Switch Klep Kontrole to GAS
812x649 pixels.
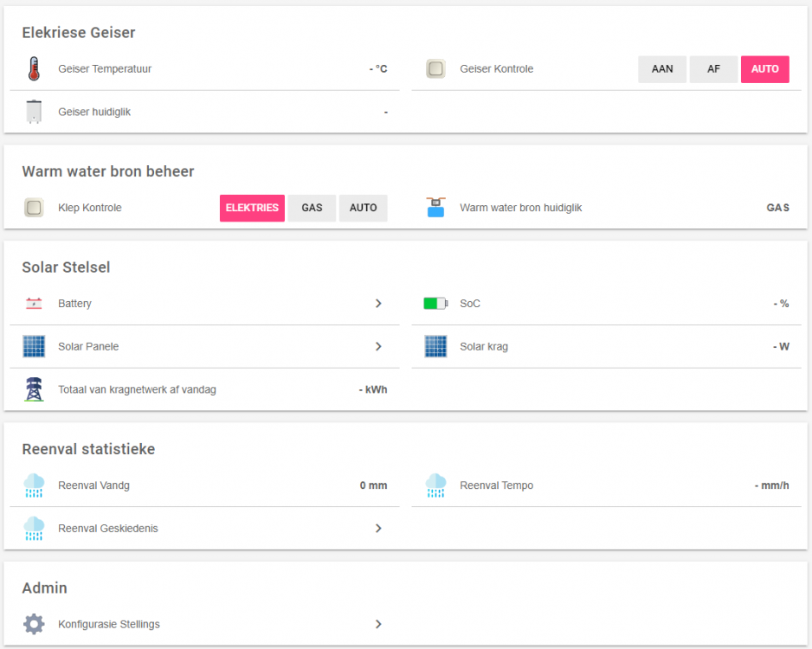coord(312,208)
